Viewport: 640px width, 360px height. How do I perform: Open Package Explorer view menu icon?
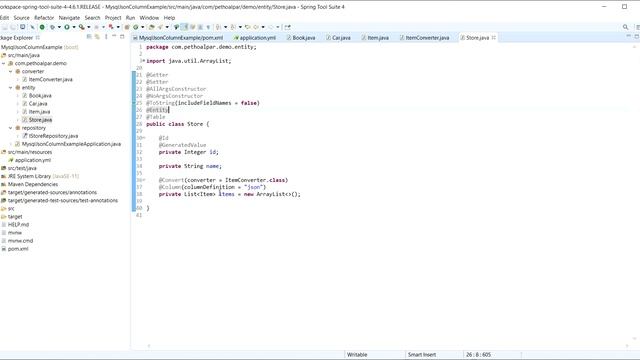[x=106, y=37]
